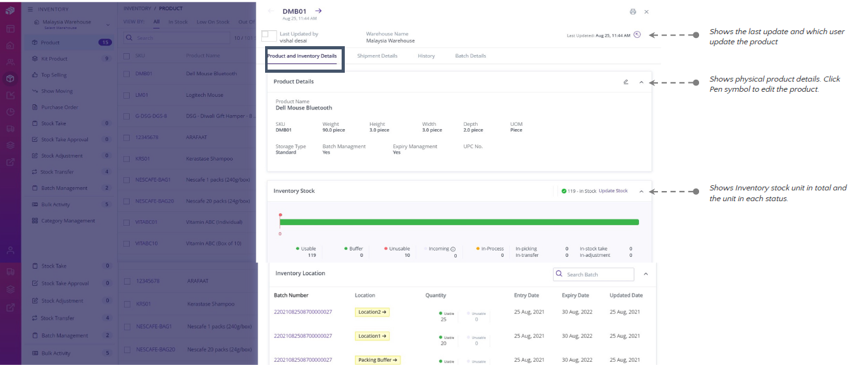Click the app logo in left rail
Image resolution: width=868 pixels, height=365 pixels.
point(10,11)
